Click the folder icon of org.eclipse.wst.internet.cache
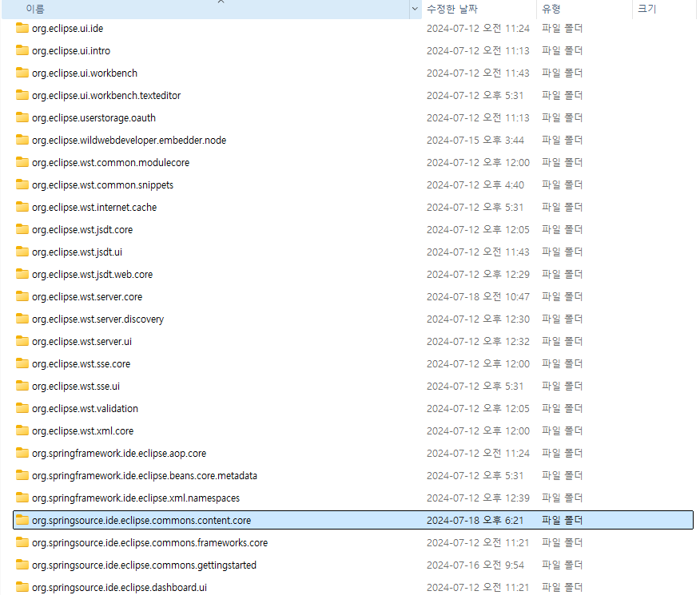Viewport: 700px width, 595px height. pos(22,207)
